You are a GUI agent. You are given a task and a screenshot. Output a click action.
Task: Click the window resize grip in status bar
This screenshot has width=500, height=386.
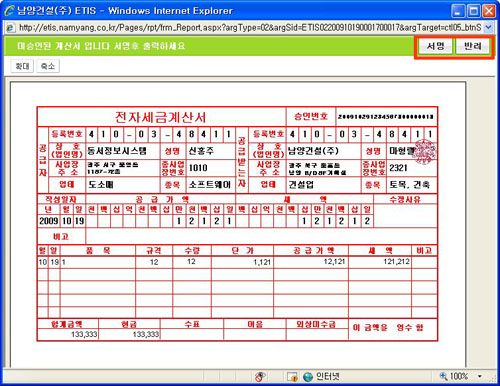click(x=493, y=378)
